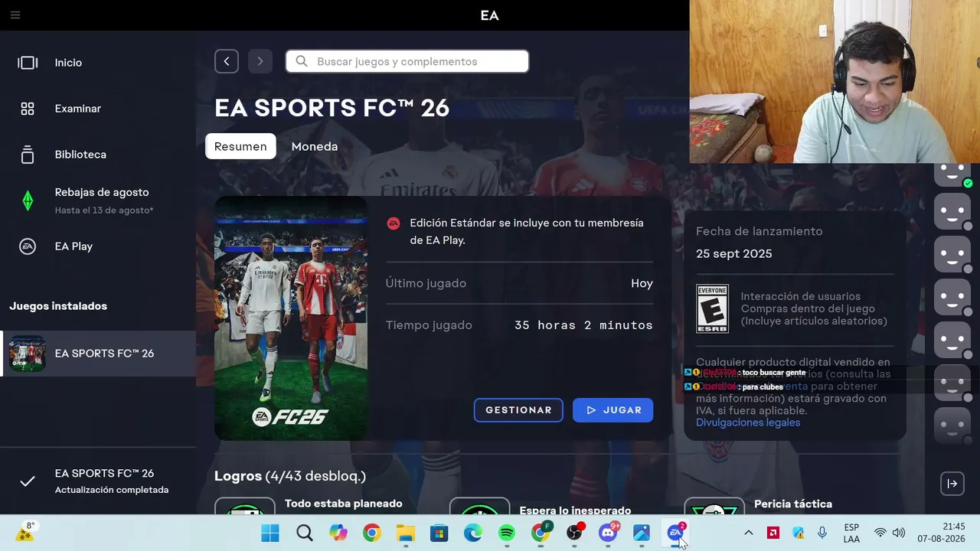980x551 pixels.
Task: Click the EA SPORTS FC™ 26 page title
Action: [x=332, y=108]
